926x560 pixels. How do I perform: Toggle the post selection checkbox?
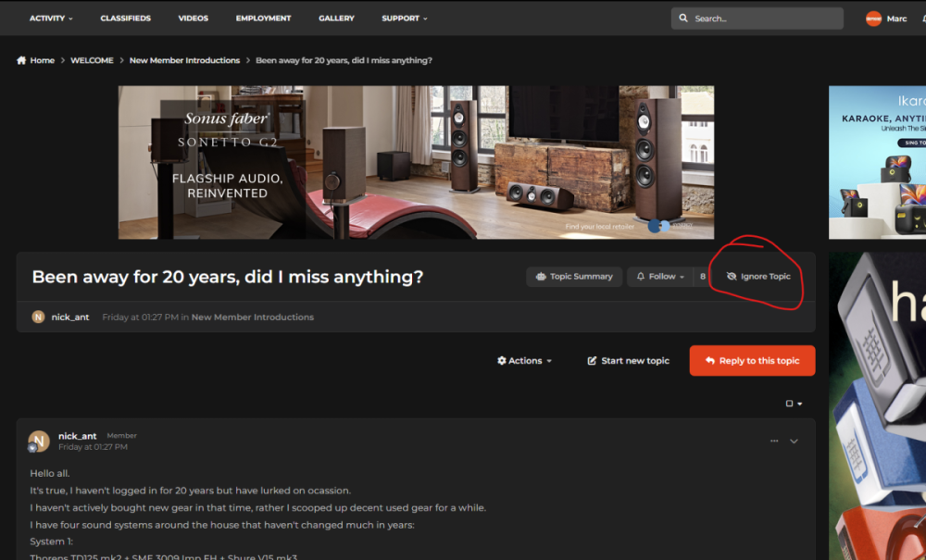(x=789, y=404)
